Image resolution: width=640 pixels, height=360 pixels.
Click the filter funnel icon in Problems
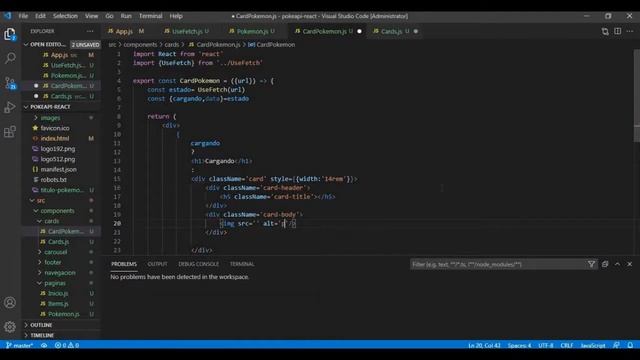[591, 264]
